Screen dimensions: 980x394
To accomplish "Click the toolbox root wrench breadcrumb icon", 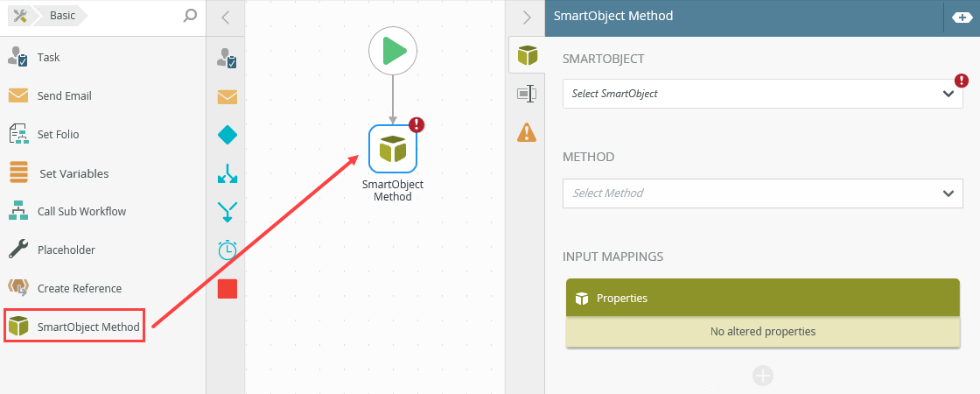I will tap(19, 17).
